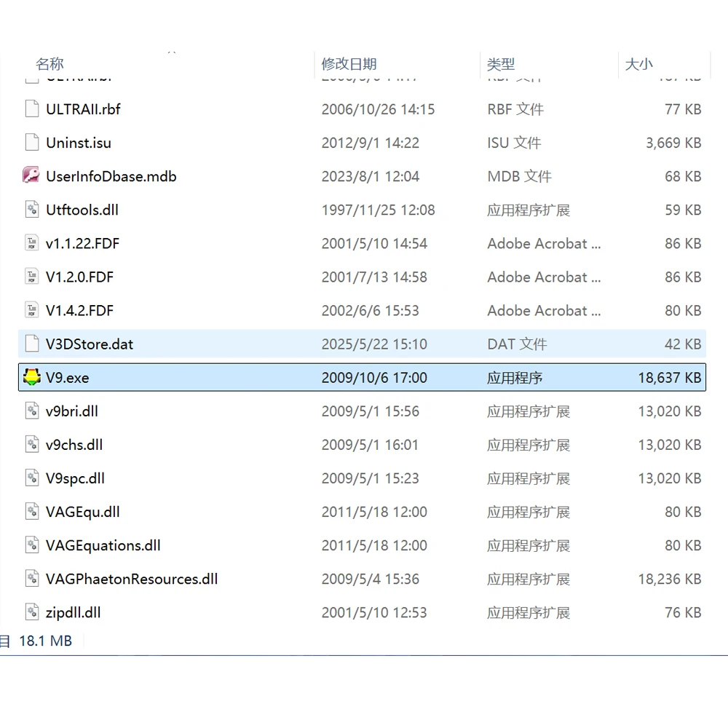
Task: Click the Adobe Acrobat type of V1.4.2.FDF
Action: [544, 310]
